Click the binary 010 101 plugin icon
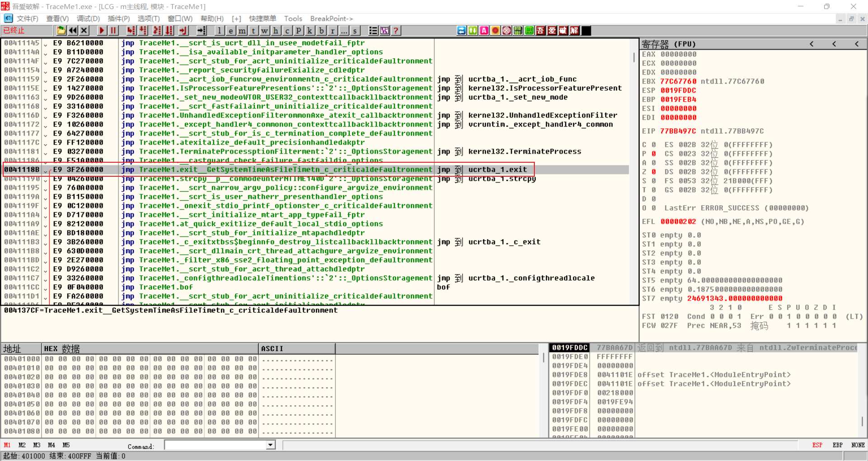Viewport: 868px width, 461px height. coord(518,31)
